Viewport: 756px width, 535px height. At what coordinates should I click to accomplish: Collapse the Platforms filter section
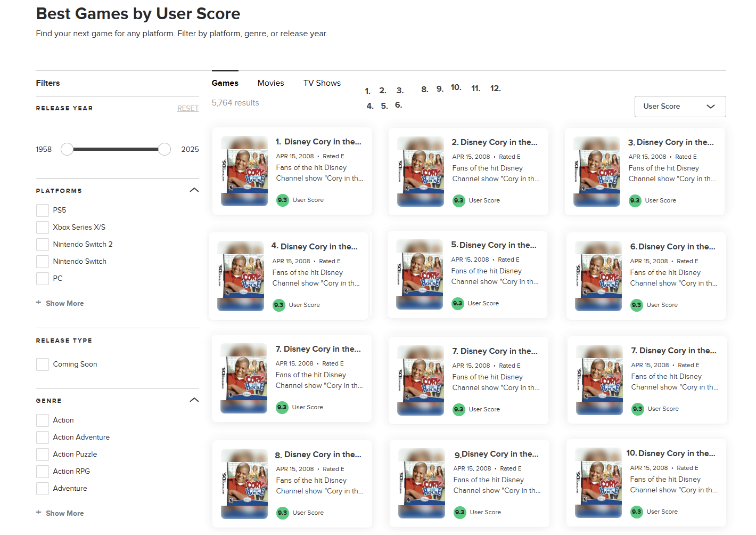pyautogui.click(x=194, y=190)
